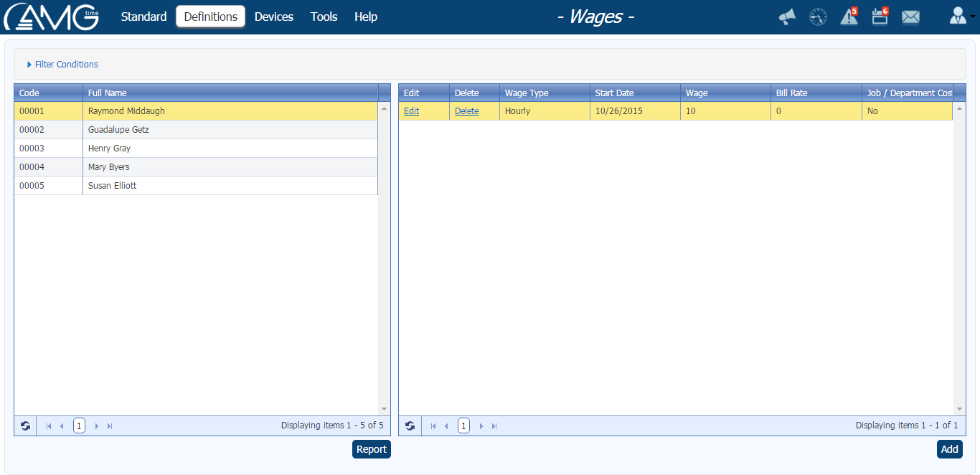Viewport: 980px width, 475px height.
Task: Go to previous page of employee list
Action: coord(62,426)
